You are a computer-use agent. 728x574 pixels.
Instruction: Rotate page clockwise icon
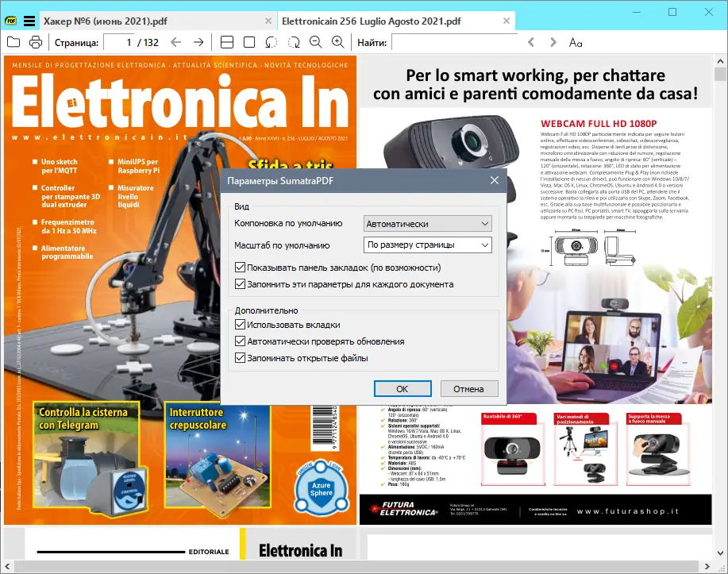[x=294, y=42]
